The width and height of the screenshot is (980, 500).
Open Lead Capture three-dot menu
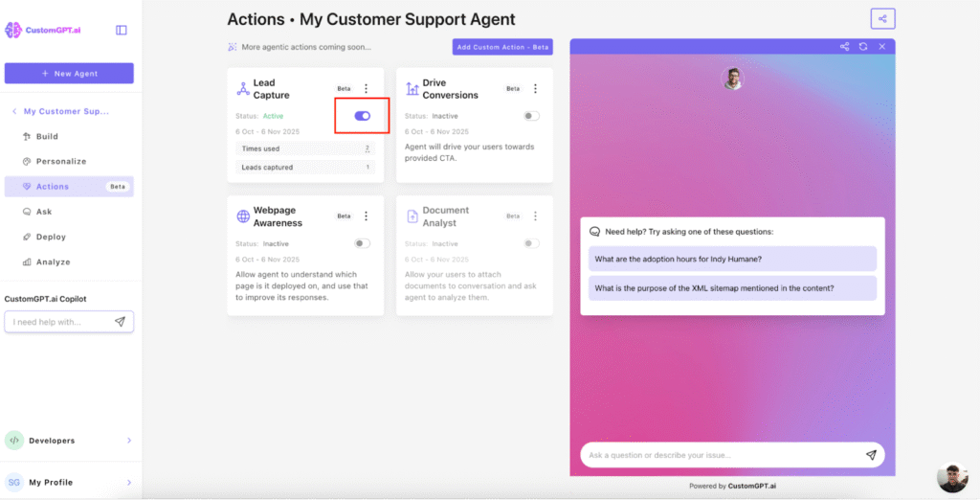click(x=367, y=89)
